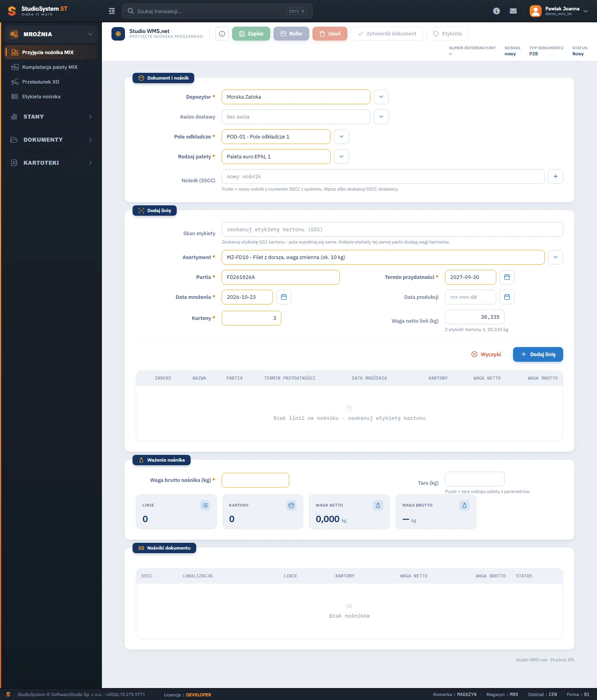The height and width of the screenshot is (700, 597).
Task: Click the Dodaj linię blue button
Action: [x=538, y=355]
